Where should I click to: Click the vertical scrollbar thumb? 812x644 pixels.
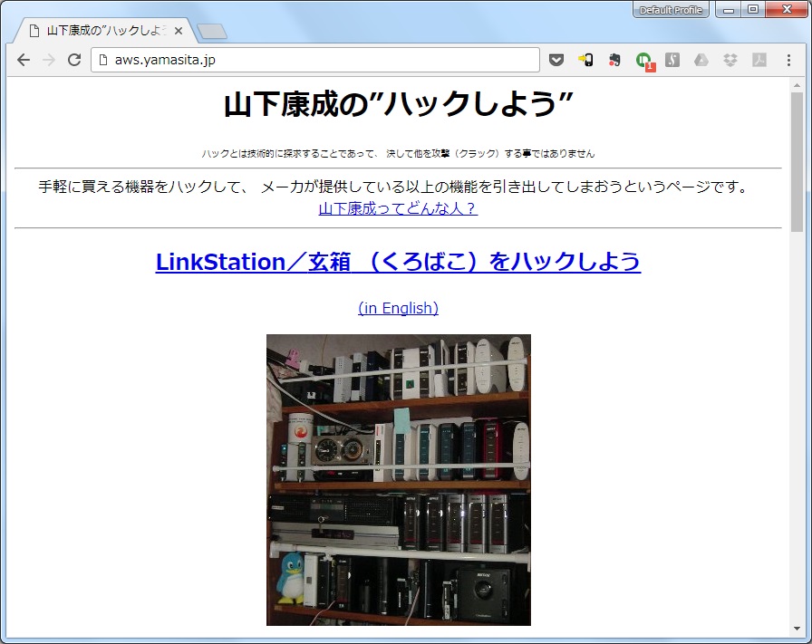(x=797, y=161)
